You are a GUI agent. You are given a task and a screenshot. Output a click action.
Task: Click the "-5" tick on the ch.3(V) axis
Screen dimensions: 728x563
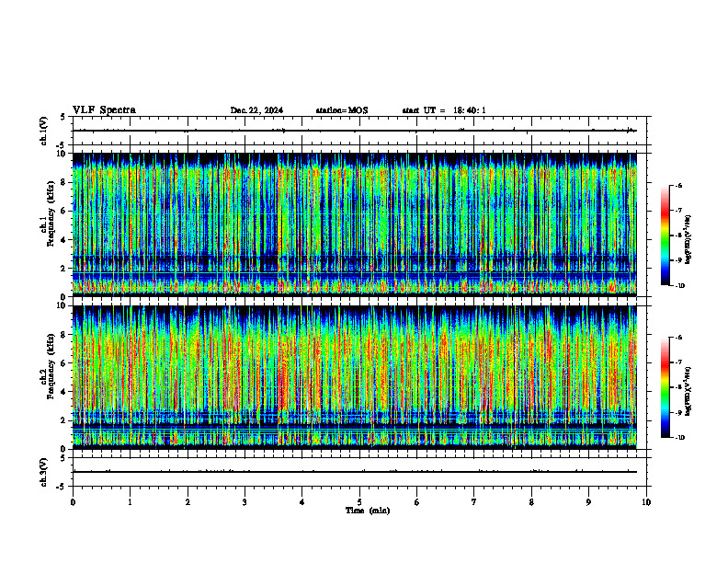tap(62, 487)
